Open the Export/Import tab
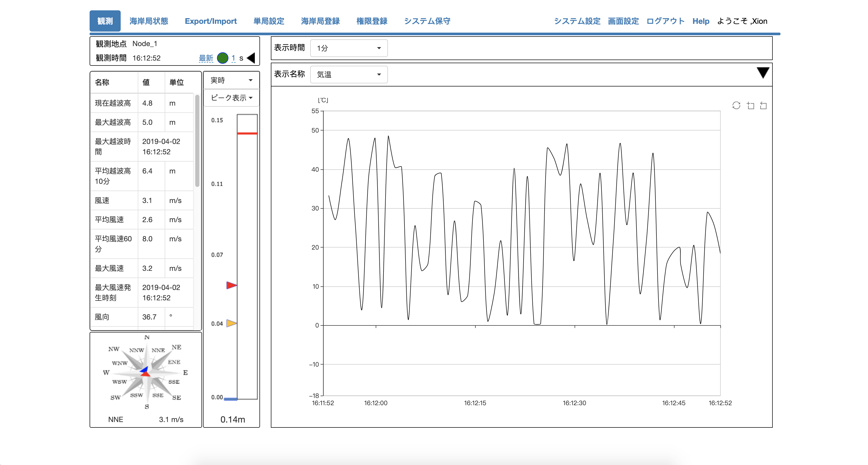868x465 pixels. [211, 21]
